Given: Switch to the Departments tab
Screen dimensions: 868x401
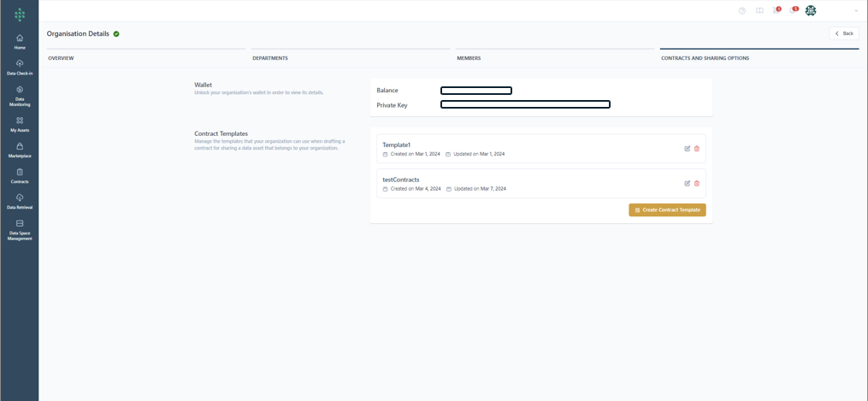Looking at the screenshot, I should (270, 58).
